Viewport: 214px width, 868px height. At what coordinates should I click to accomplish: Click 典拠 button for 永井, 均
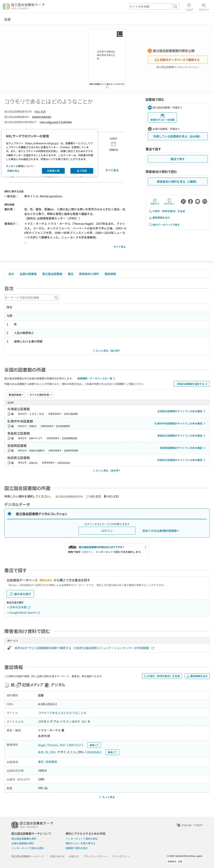pyautogui.click(x=112, y=752)
